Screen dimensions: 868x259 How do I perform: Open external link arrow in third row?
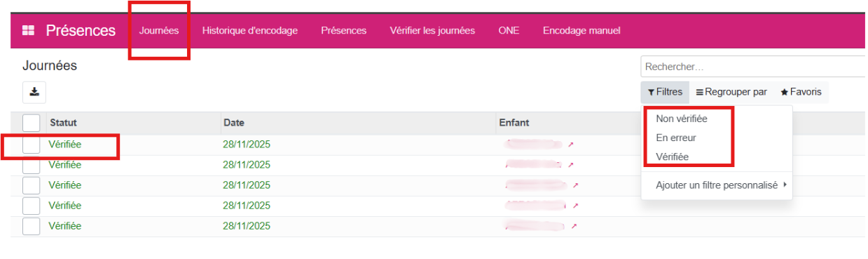[575, 185]
